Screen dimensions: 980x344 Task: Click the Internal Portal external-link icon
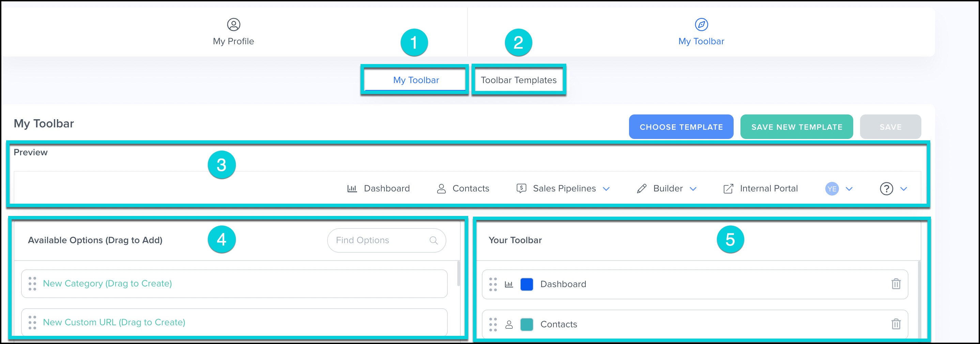pos(728,189)
